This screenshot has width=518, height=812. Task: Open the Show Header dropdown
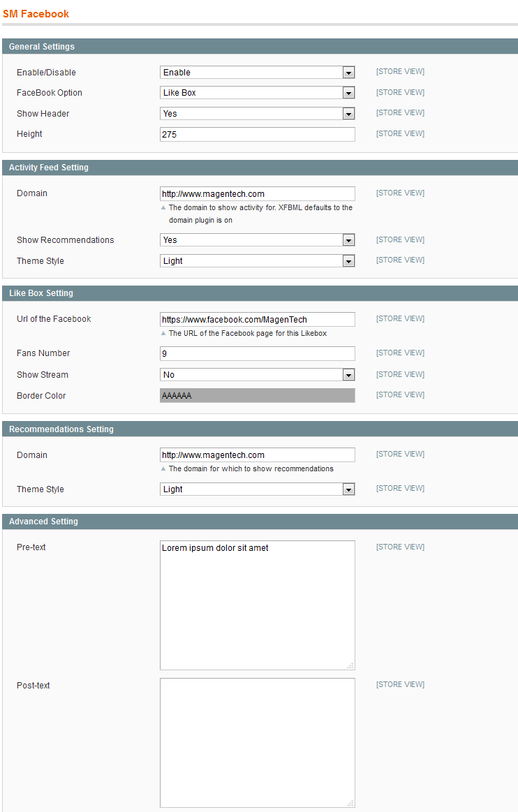click(x=258, y=113)
